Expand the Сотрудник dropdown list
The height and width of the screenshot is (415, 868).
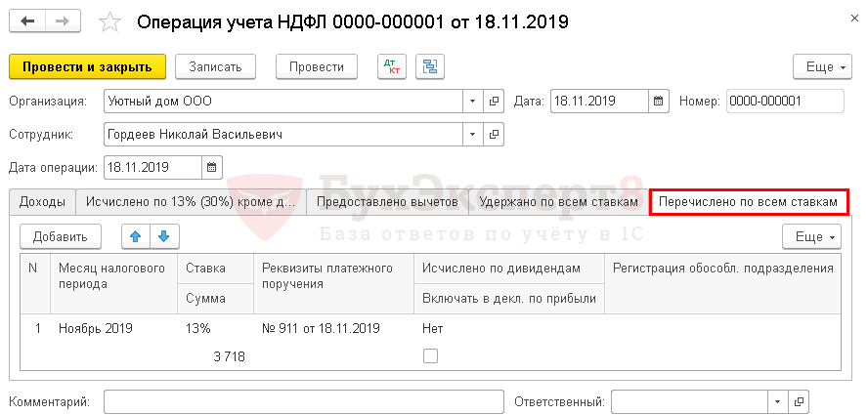click(x=471, y=134)
